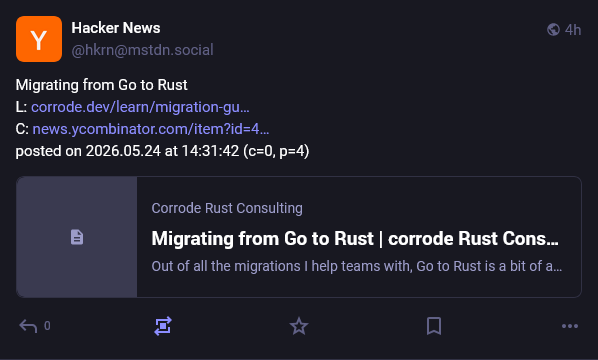Viewport: 598px width, 360px height.
Task: Open the three-dots more options menu
Action: (570, 326)
